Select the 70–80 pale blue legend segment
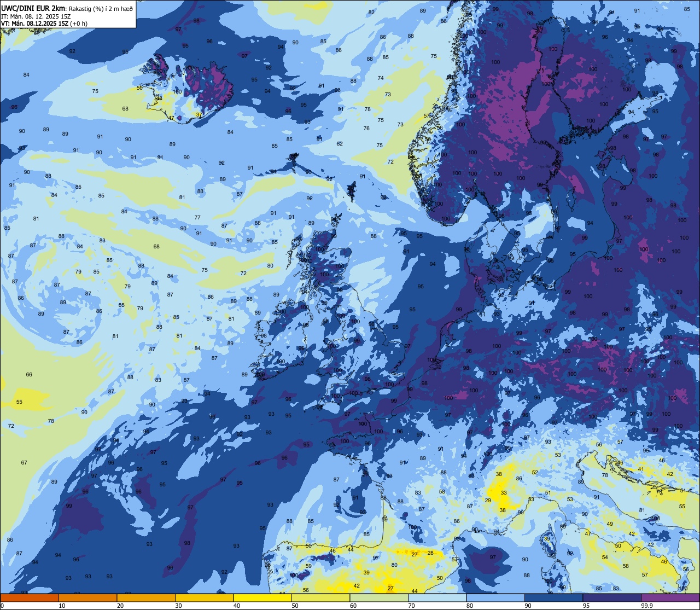 point(437,597)
